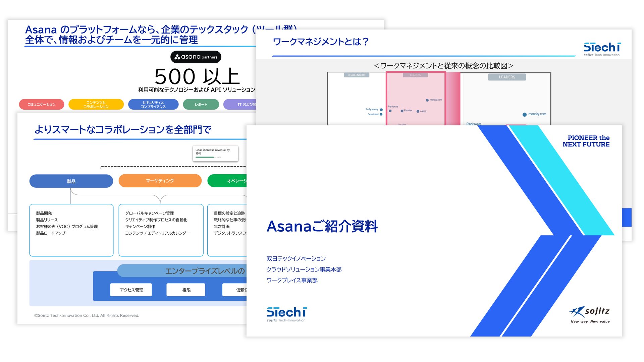Click the asana partners logo badge
Image resolution: width=644 pixels, height=362 pixels.
coord(196,57)
